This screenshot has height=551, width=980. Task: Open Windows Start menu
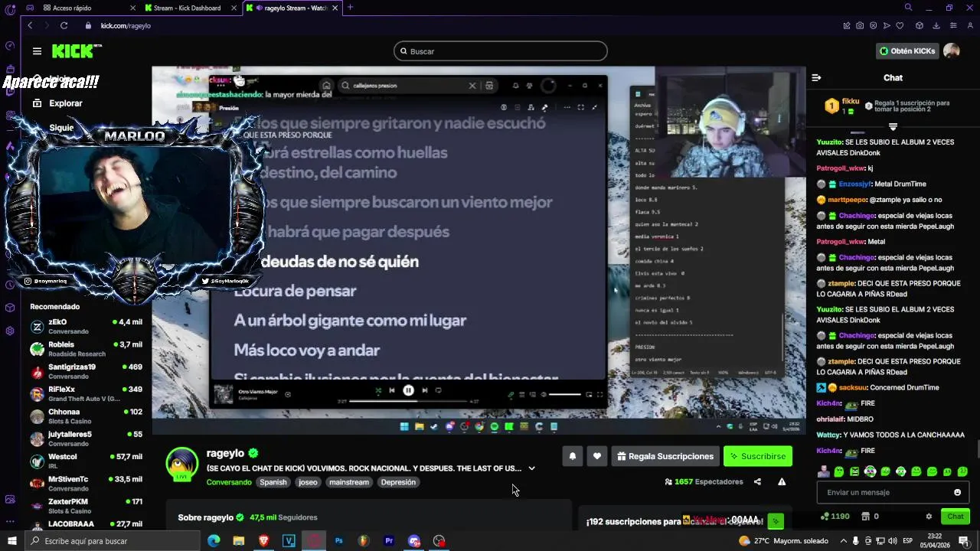(11, 541)
